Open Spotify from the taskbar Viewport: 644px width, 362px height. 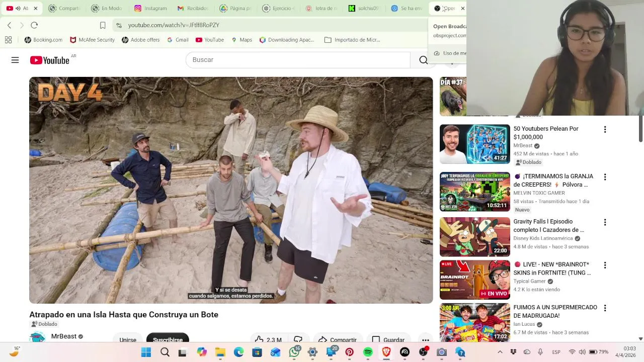368,352
